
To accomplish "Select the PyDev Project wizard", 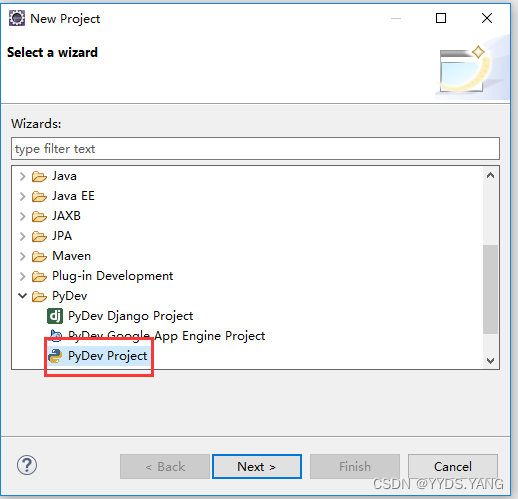I will click(x=107, y=356).
